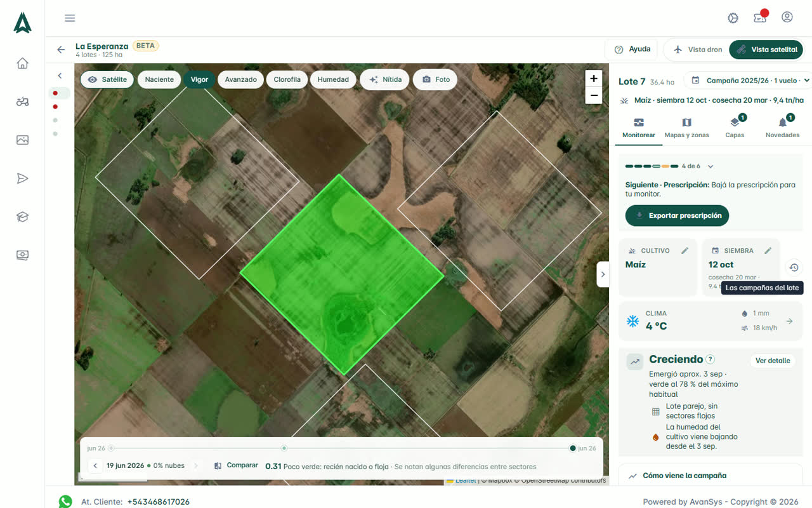Open the notifications ticket icon with red dot

coord(761,17)
